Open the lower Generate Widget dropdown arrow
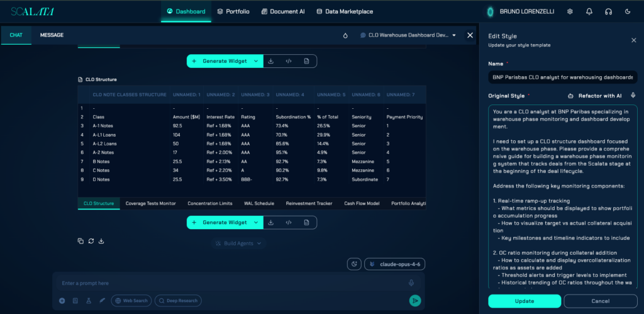 256,222
